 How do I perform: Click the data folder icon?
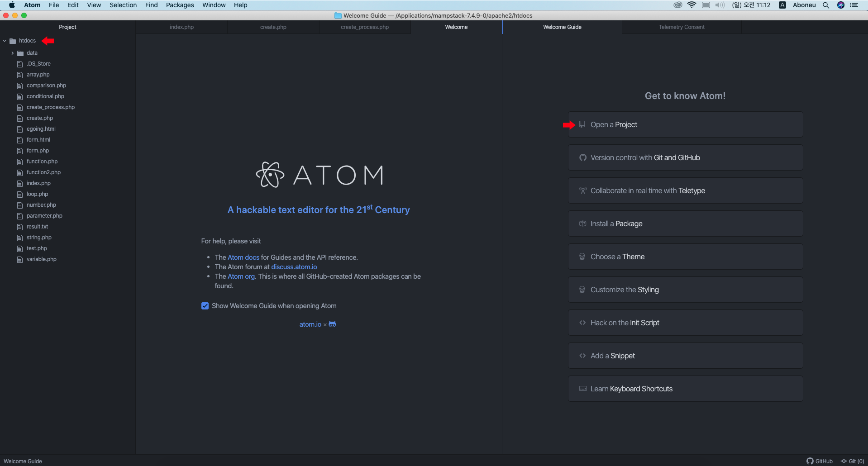pyautogui.click(x=20, y=53)
